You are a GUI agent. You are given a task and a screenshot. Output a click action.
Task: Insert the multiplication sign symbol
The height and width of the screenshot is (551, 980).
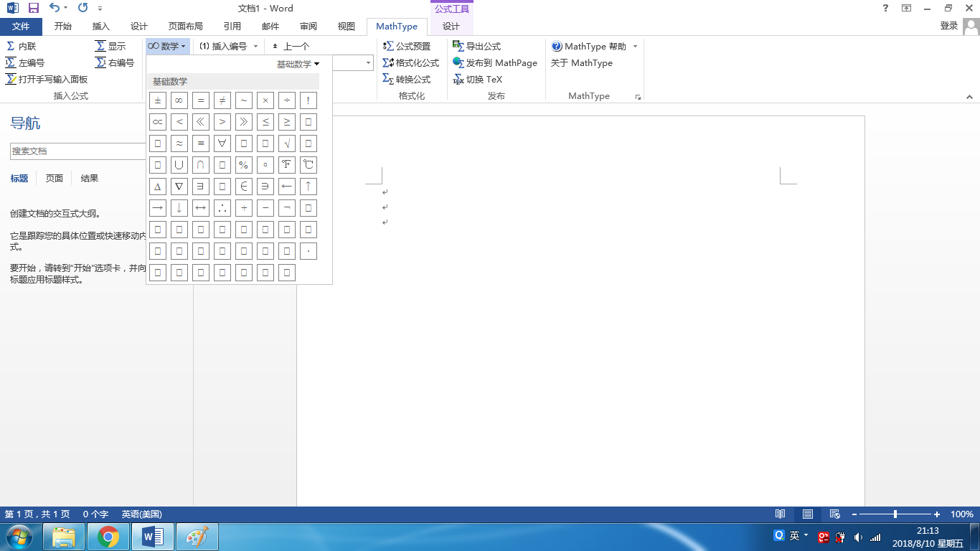pos(265,100)
